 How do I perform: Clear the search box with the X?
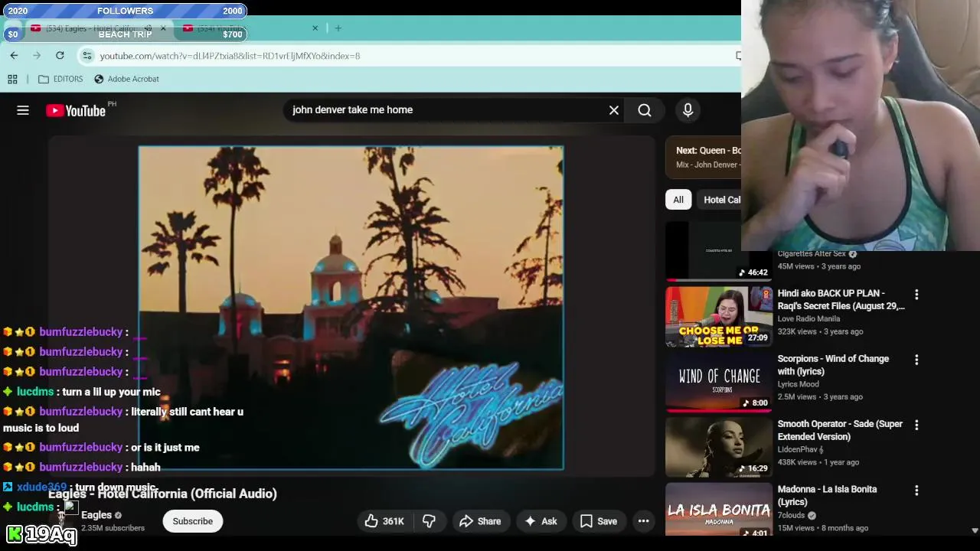click(x=614, y=110)
